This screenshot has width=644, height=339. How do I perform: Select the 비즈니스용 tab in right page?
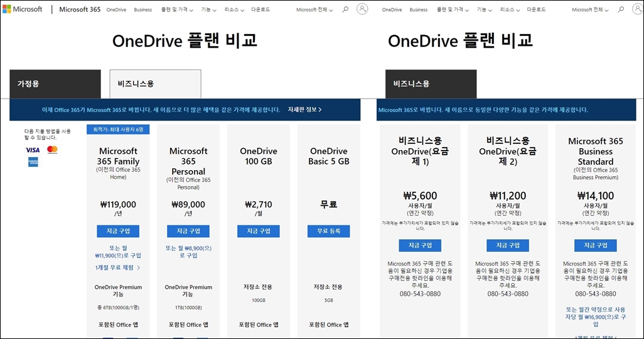pyautogui.click(x=431, y=84)
